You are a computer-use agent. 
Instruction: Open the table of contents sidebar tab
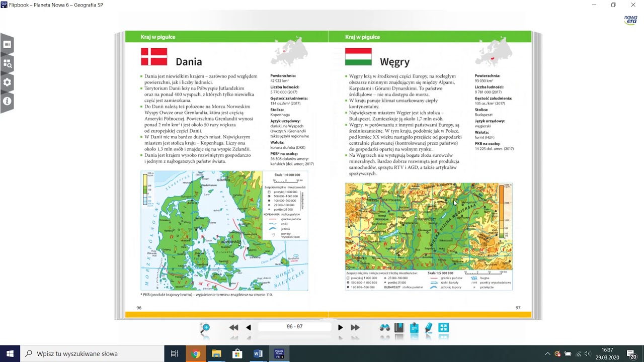coord(7,45)
